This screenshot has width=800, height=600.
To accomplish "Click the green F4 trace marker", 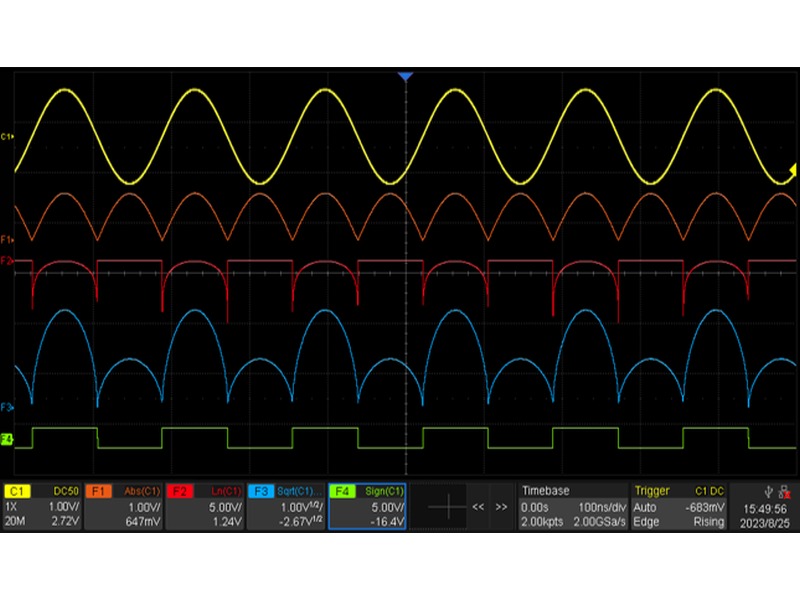I will (7, 439).
